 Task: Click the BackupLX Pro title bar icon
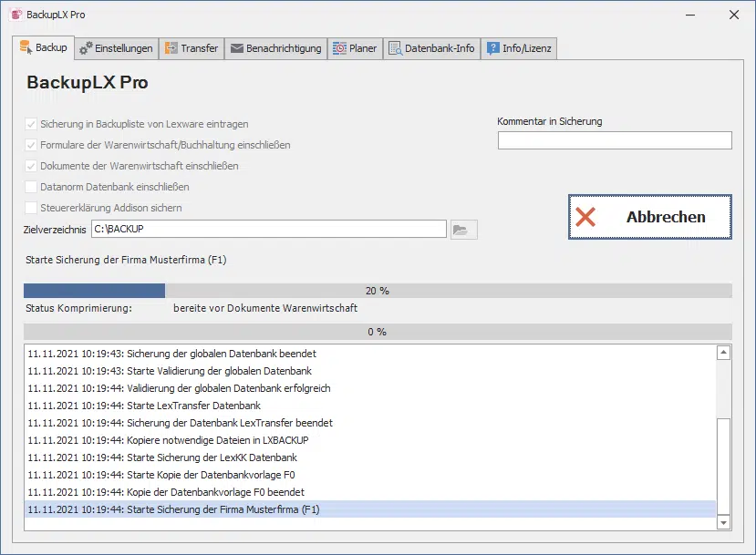click(x=17, y=15)
